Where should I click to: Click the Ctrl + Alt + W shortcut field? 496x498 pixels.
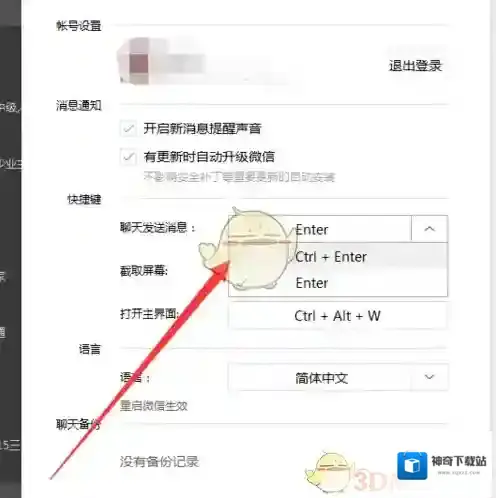point(337,316)
